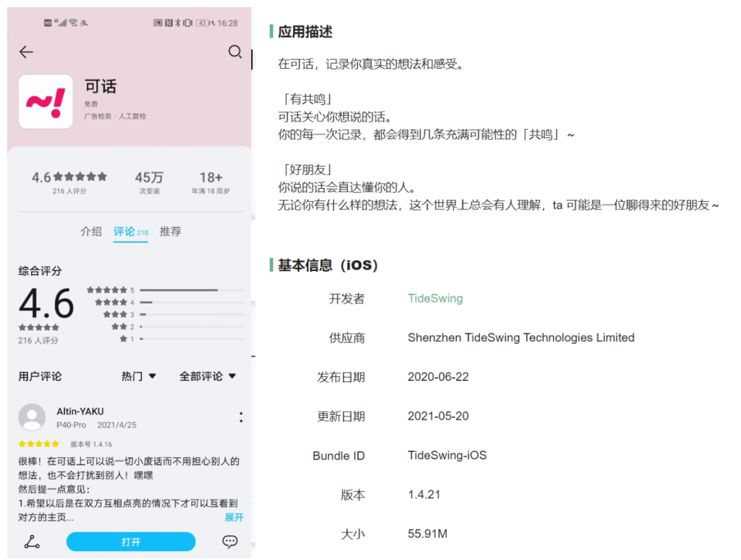Switch to the 介绍 tab
This screenshot has height=560, width=741.
(91, 231)
